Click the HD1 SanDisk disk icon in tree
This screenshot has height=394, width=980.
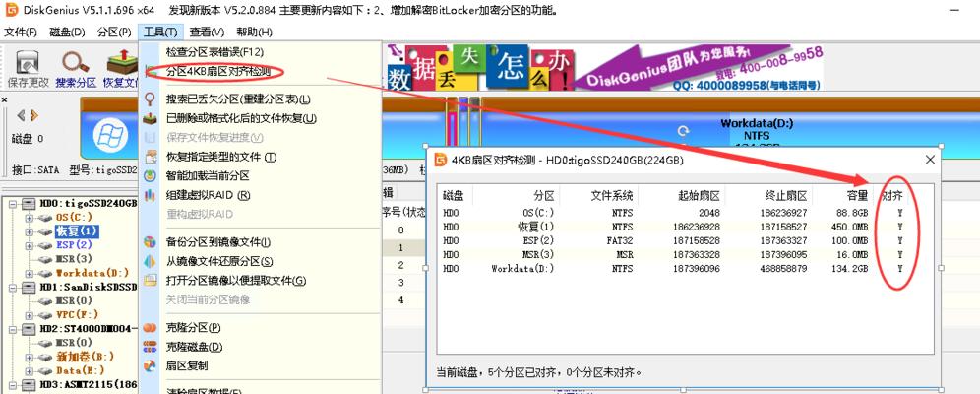[x=29, y=287]
